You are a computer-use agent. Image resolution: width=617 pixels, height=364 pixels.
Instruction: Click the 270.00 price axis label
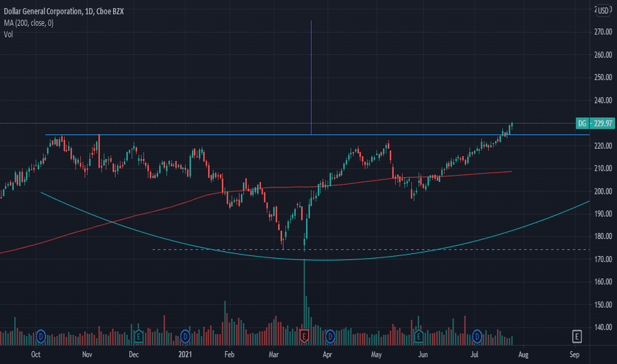point(603,32)
